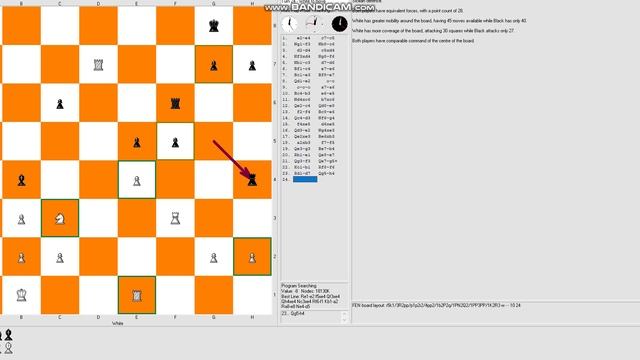Select move 1 Black c7-c5 in move list
Image resolution: width=640 pixels, height=360 pixels.
click(x=327, y=38)
